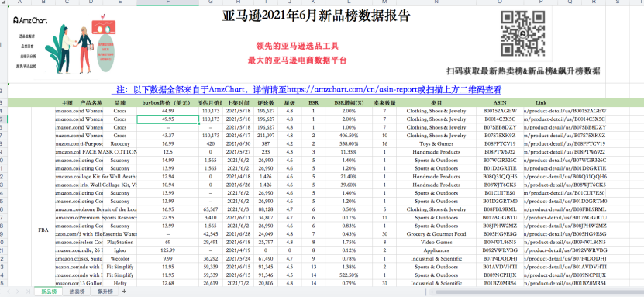This screenshot has height=297, width=644.
Task: Select the category cell Grocery & Gourmet Food
Action: pyautogui.click(x=436, y=234)
